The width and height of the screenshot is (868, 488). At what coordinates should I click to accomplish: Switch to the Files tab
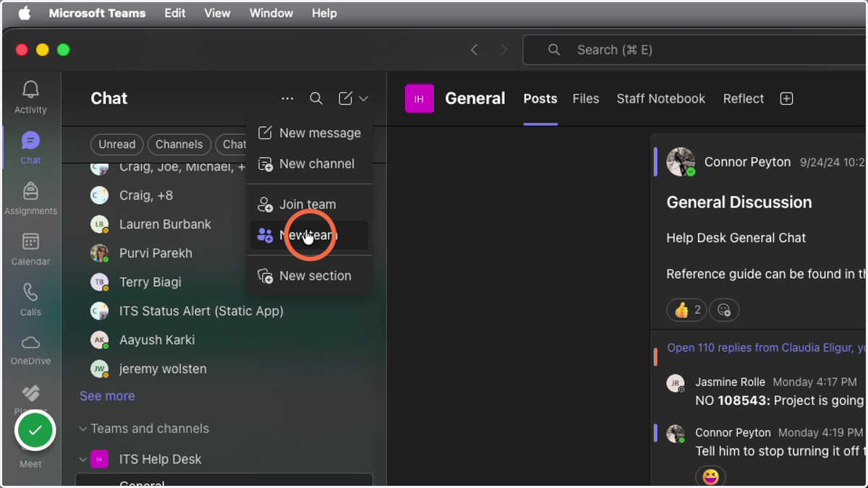586,99
